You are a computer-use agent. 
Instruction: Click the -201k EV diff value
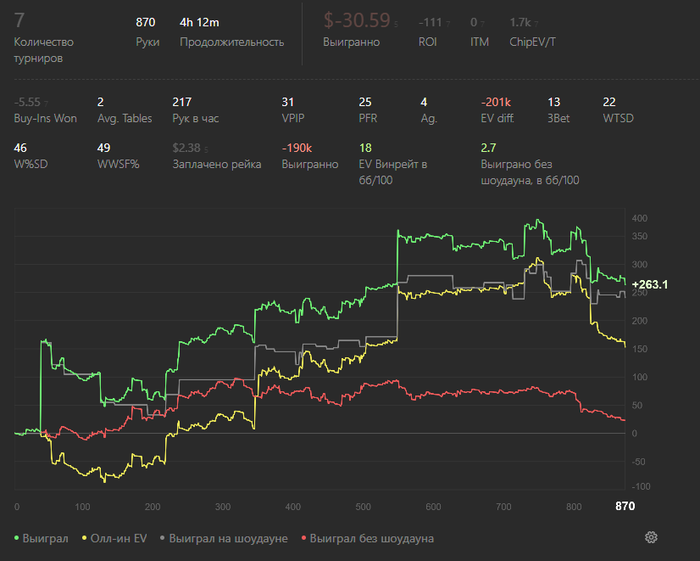[x=496, y=102]
